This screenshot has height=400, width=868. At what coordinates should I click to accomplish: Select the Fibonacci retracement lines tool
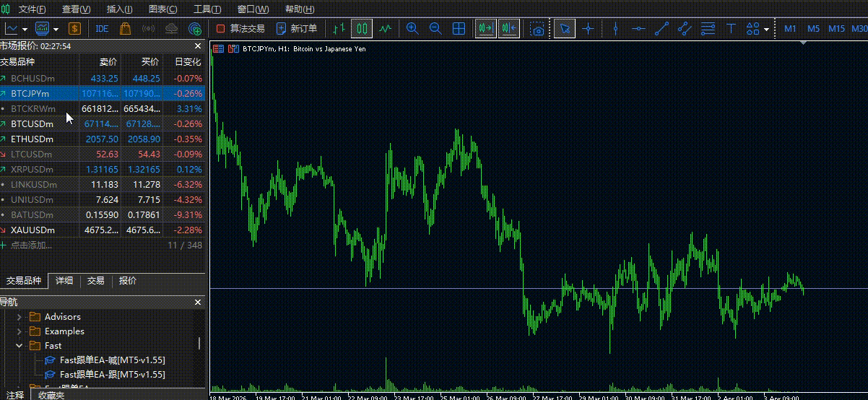click(708, 29)
